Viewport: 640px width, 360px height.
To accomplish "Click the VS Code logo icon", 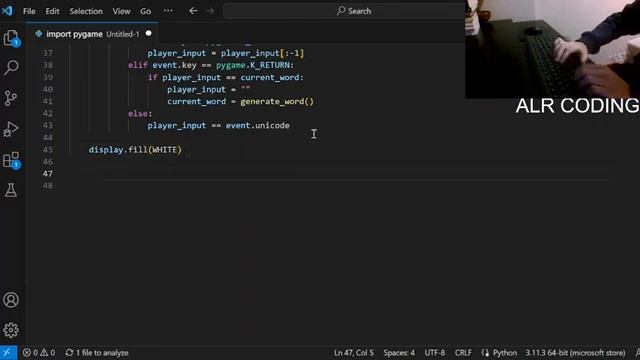I will coord(7,11).
